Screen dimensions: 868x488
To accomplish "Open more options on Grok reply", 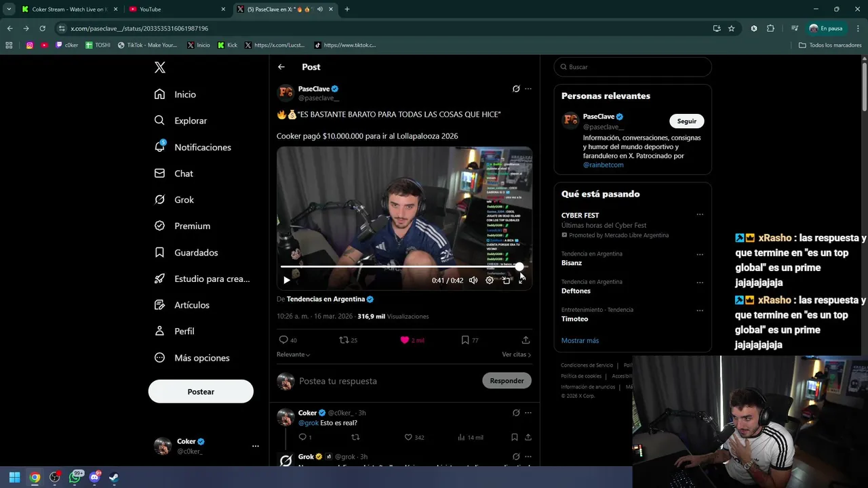I will pyautogui.click(x=528, y=457).
